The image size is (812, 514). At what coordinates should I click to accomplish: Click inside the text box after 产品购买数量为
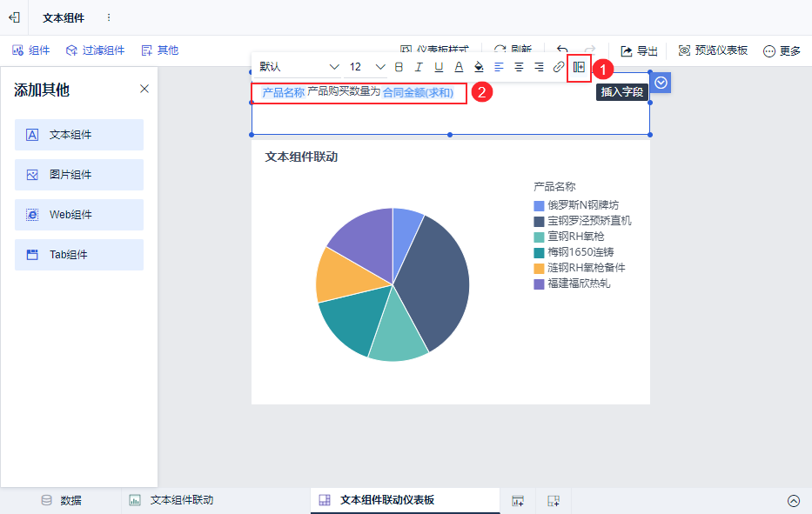coord(344,92)
